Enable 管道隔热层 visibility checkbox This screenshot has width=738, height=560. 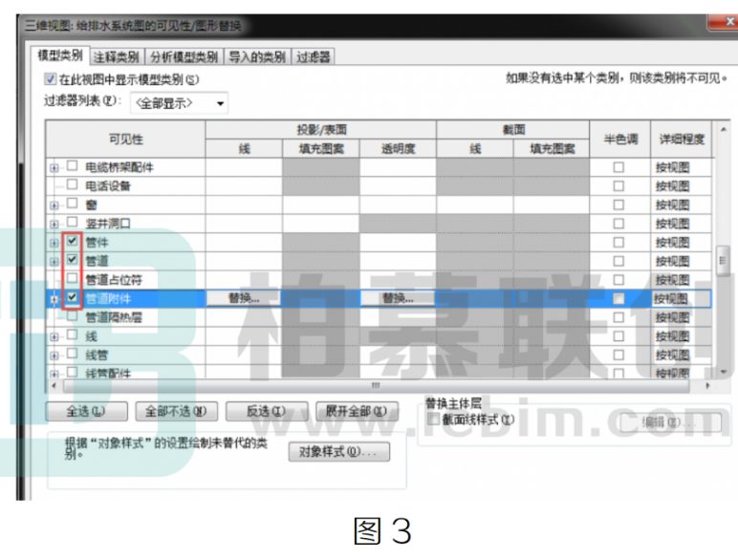[x=72, y=316]
